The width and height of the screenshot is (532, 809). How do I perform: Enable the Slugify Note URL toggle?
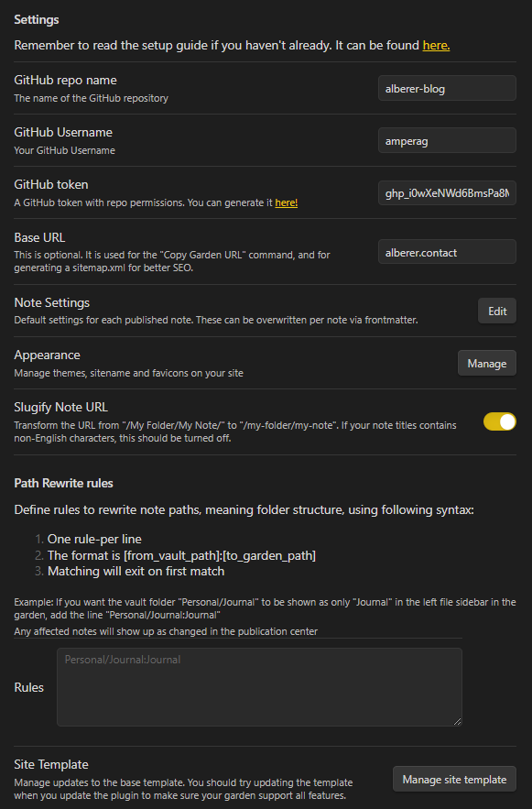point(500,421)
